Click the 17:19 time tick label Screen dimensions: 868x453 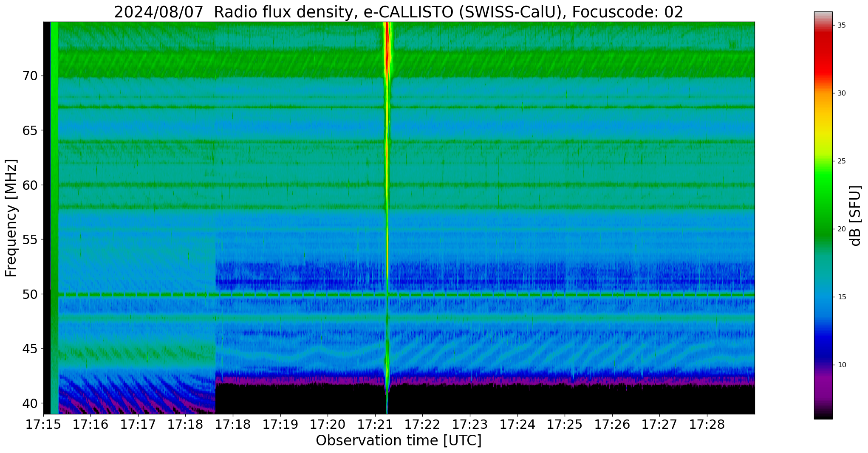point(280,425)
